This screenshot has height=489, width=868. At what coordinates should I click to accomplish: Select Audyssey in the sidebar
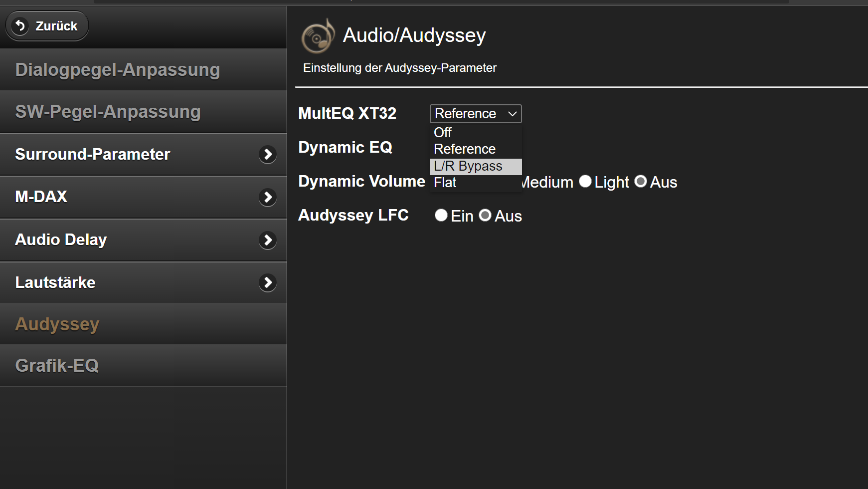(143, 324)
